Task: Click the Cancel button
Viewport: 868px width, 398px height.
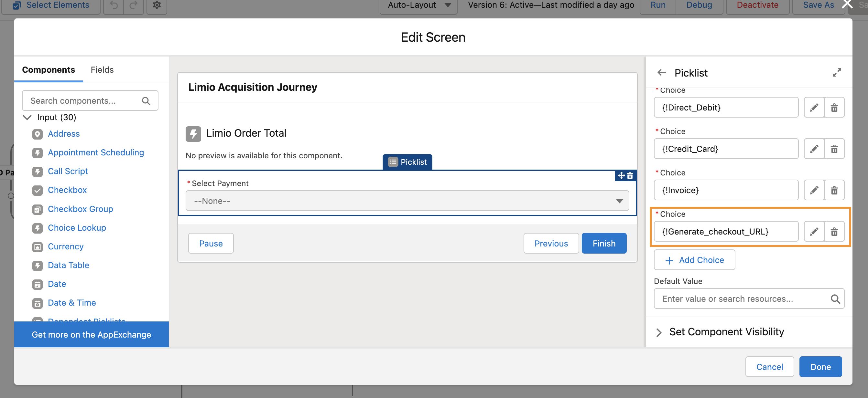Action: point(769,367)
